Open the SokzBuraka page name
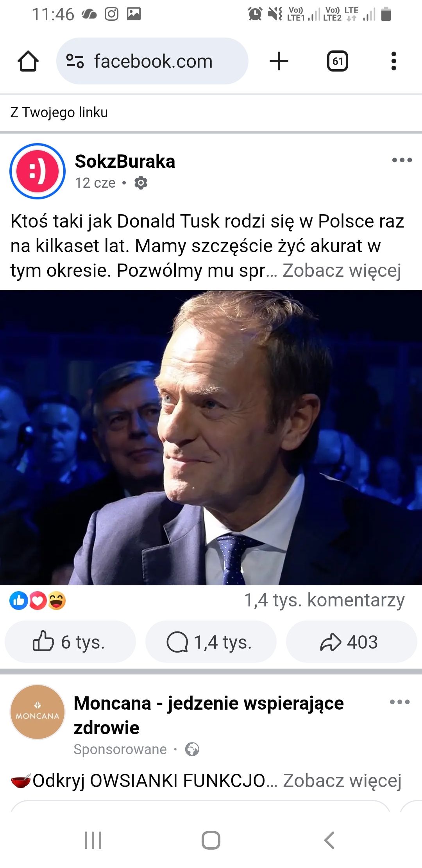Viewport: 422px width, 868px height. click(125, 161)
